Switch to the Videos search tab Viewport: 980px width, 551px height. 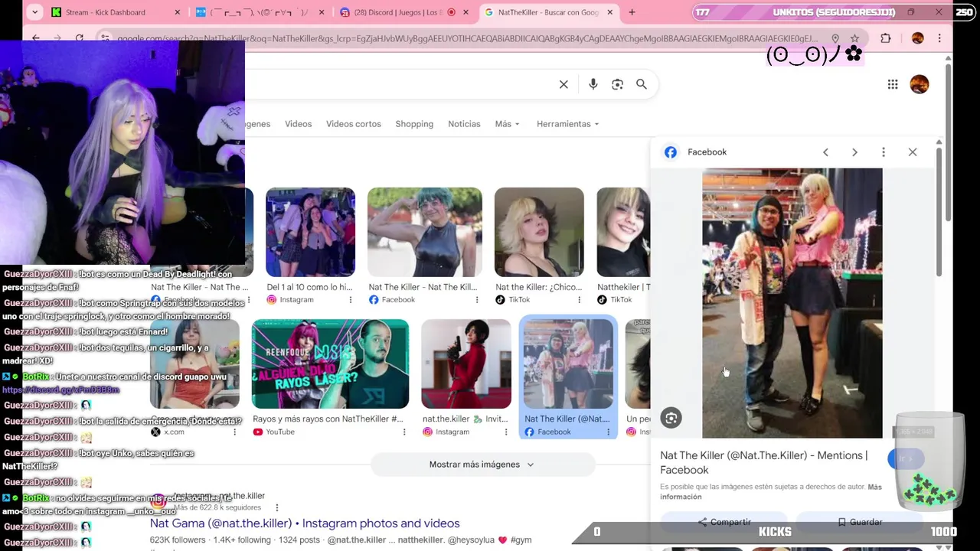[299, 124]
